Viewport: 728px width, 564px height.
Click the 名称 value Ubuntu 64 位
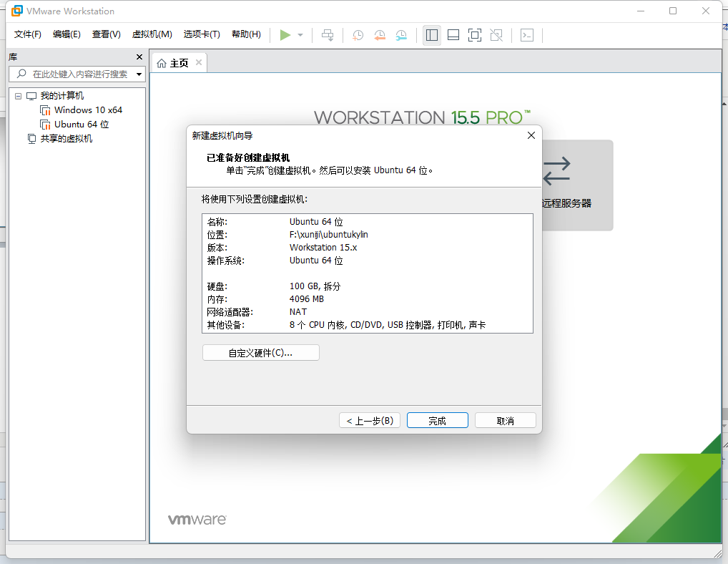coord(316,222)
